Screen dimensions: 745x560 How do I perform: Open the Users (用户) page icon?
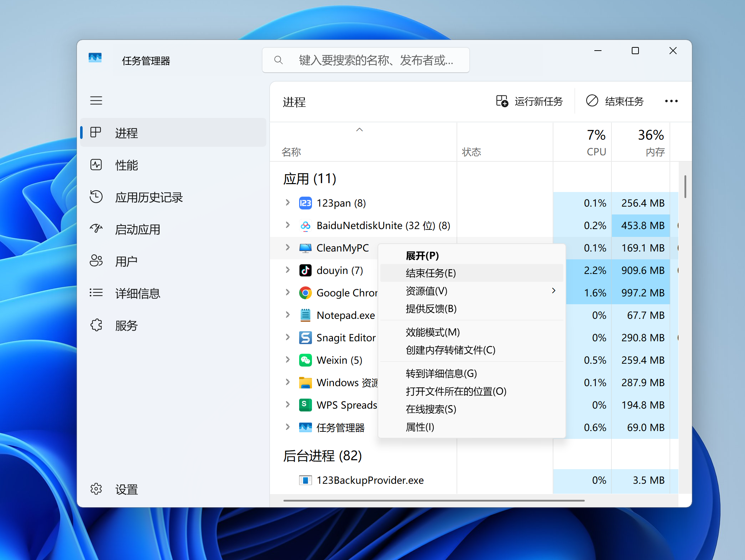[96, 261]
